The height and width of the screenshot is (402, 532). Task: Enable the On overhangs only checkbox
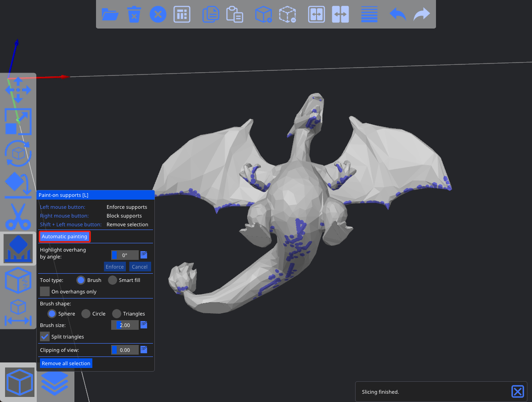coord(45,292)
